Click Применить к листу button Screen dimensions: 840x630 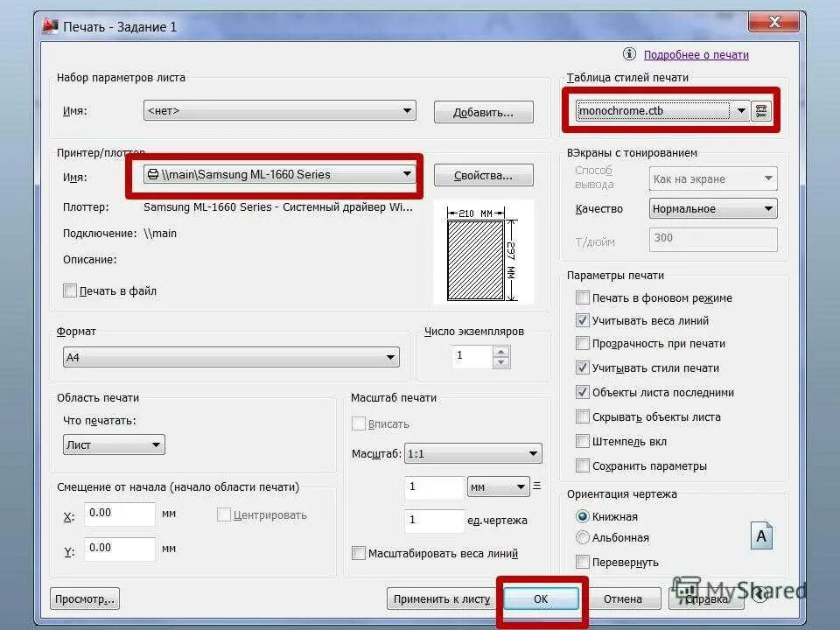click(x=441, y=598)
